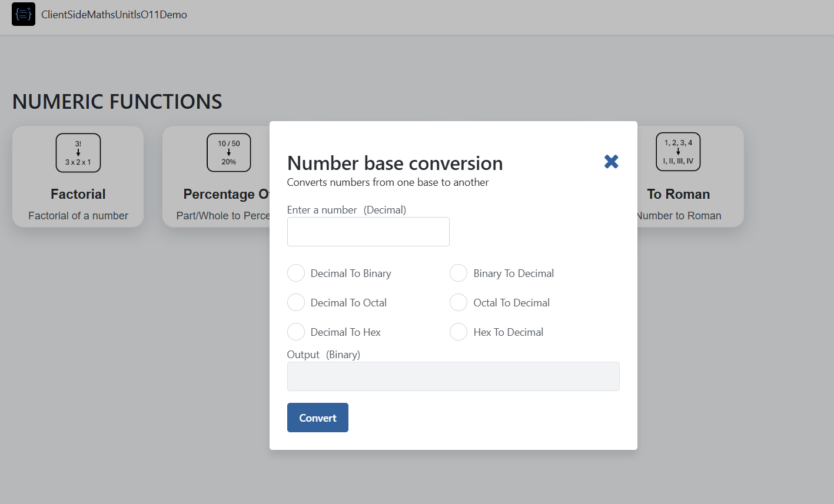This screenshot has width=834, height=504.
Task: Select Binary To Decimal radio option
Action: (458, 273)
